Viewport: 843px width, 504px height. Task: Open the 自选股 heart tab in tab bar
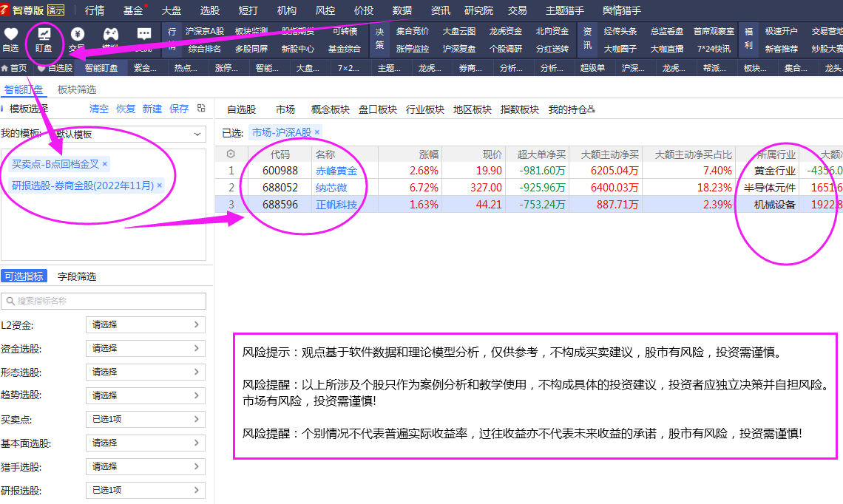(55, 68)
